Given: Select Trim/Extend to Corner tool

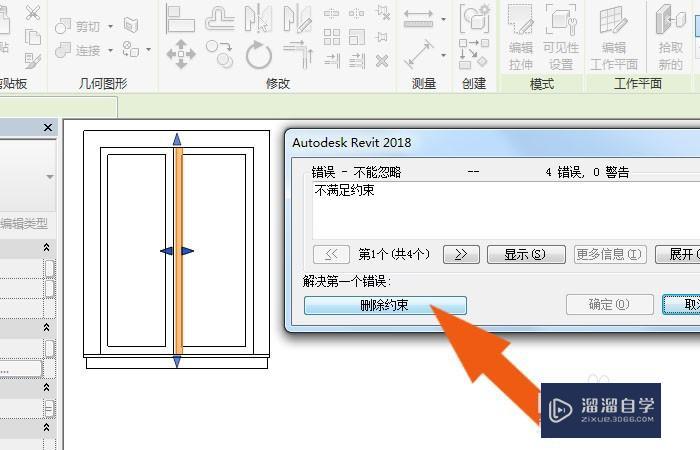Looking at the screenshot, I should [x=298, y=54].
